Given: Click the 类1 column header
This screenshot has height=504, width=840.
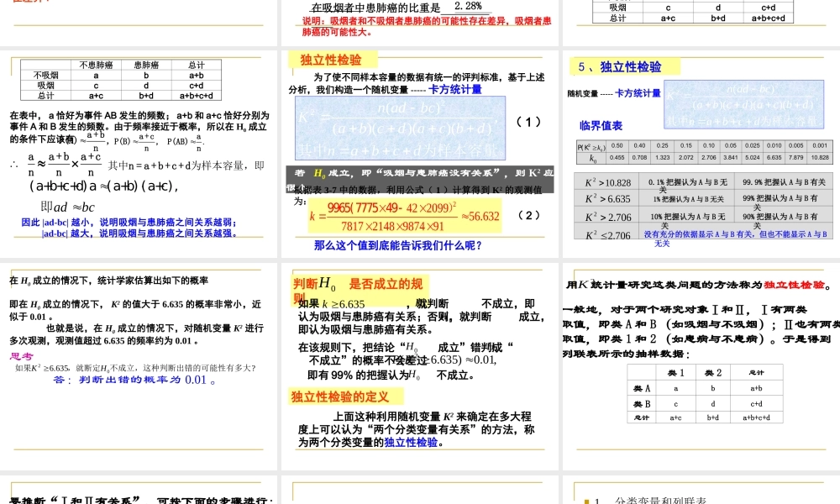Looking at the screenshot, I should pyautogui.click(x=675, y=372).
